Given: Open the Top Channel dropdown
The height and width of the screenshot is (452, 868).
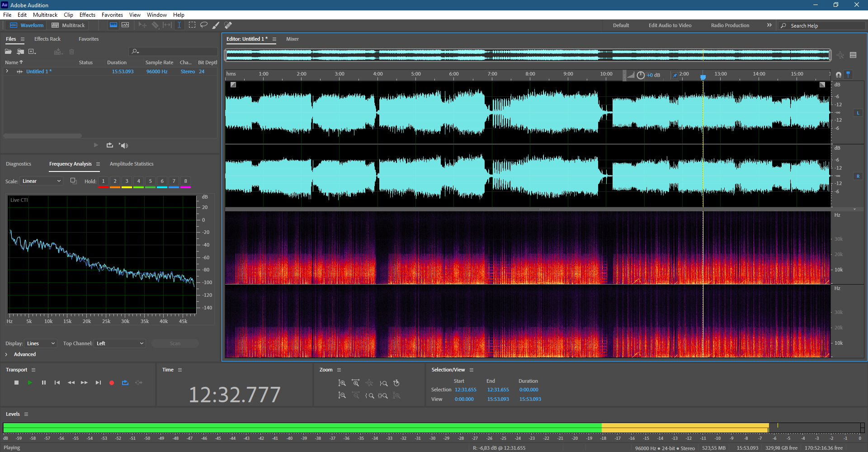Looking at the screenshot, I should [120, 343].
